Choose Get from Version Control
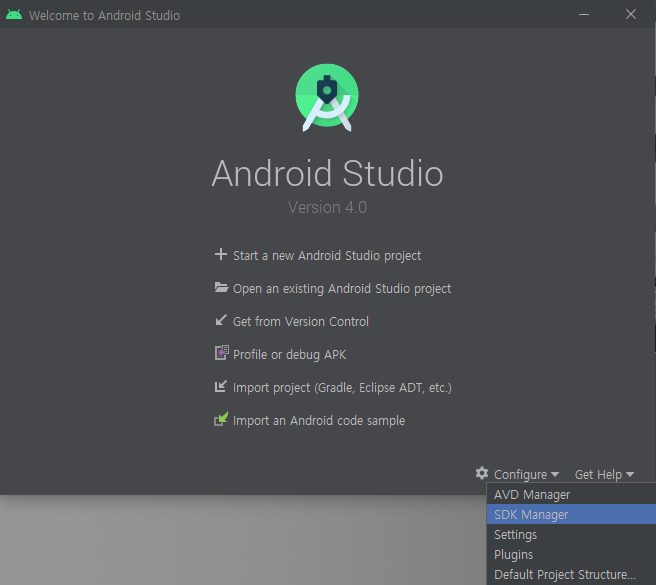656x585 pixels. (301, 321)
